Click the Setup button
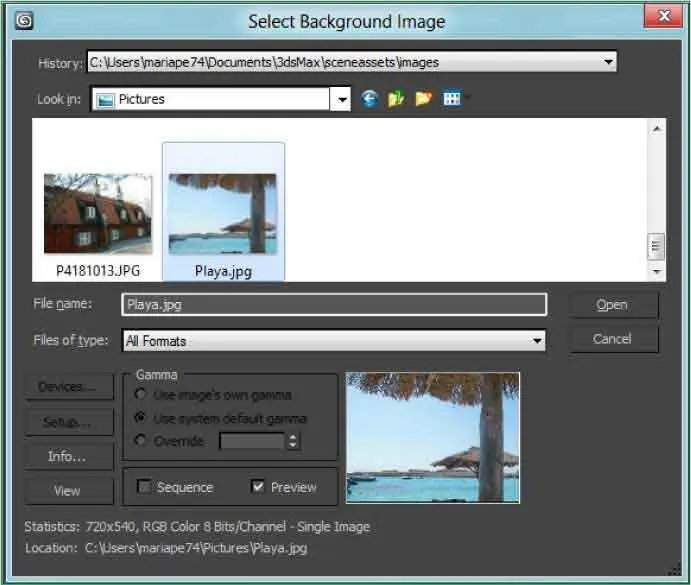Viewport: 691px width, 585px height. pyautogui.click(x=69, y=422)
